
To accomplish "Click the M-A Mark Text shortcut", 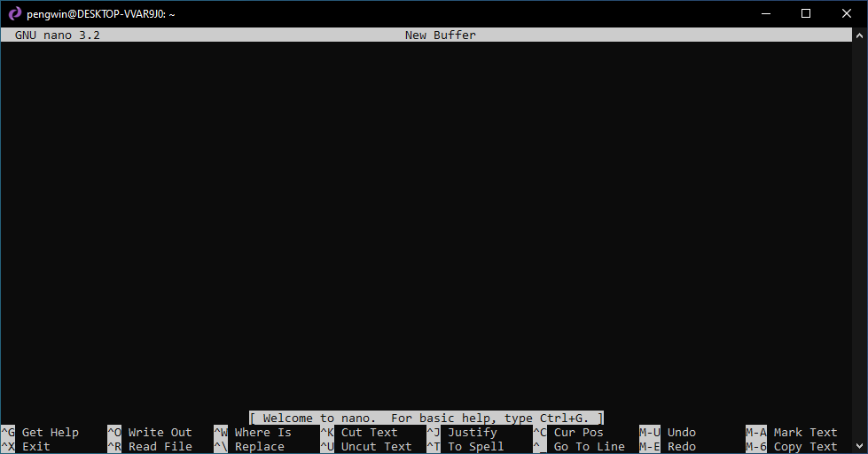I will click(792, 433).
